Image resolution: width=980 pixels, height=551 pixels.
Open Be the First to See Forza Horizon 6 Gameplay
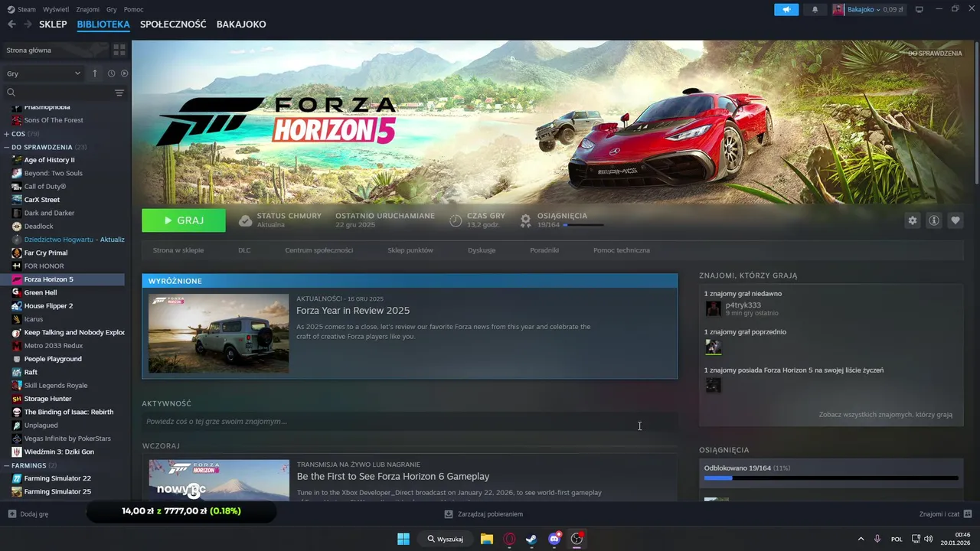click(393, 476)
